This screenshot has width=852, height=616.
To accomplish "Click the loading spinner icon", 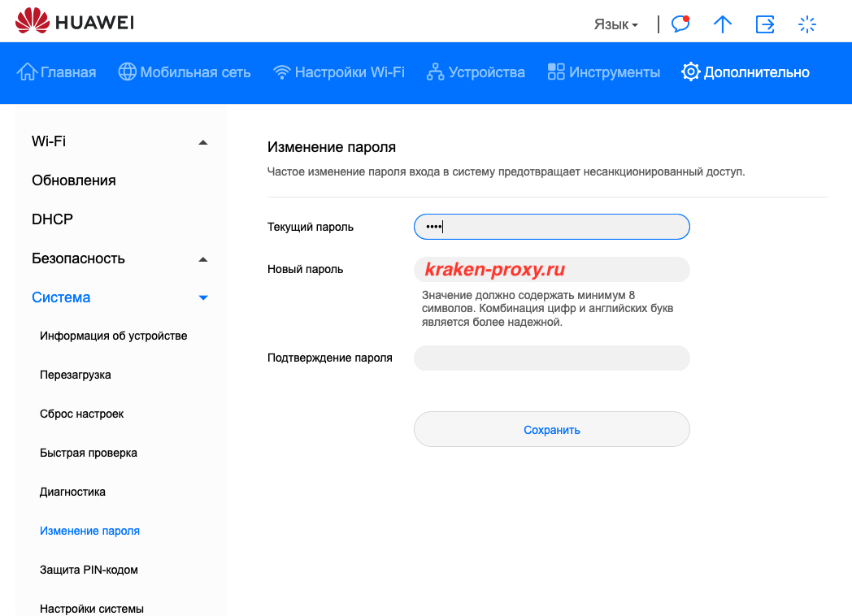I will [x=806, y=24].
